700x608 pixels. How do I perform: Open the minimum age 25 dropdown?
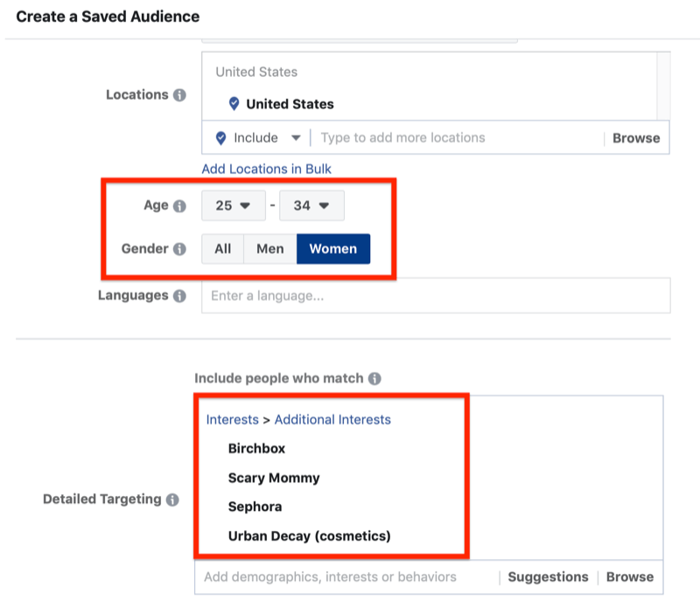pyautogui.click(x=234, y=206)
